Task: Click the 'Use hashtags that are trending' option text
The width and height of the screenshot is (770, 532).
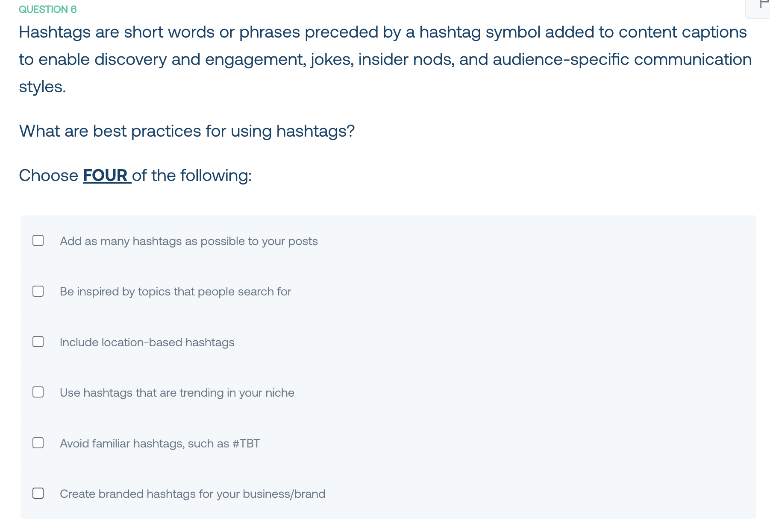Action: point(177,393)
